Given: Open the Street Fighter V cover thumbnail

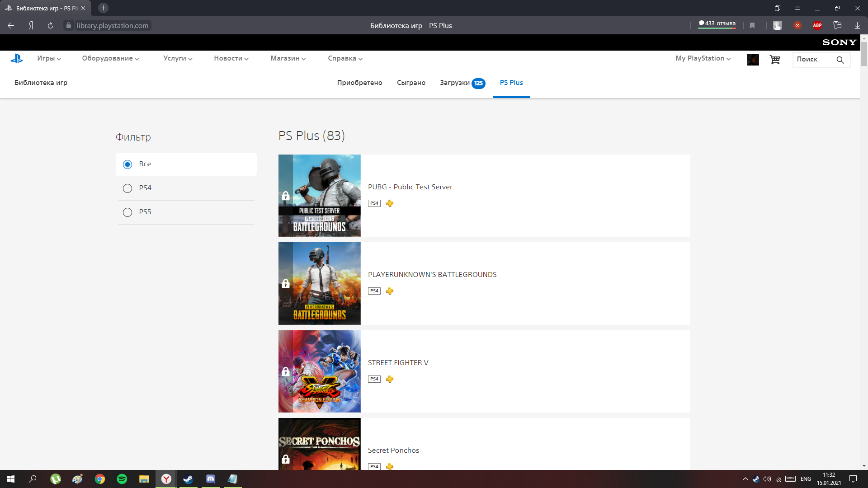Looking at the screenshot, I should click(x=319, y=371).
